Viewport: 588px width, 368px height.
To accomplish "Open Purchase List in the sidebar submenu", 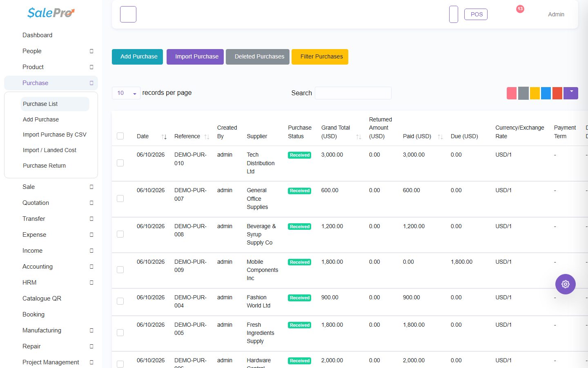I will [55, 104].
